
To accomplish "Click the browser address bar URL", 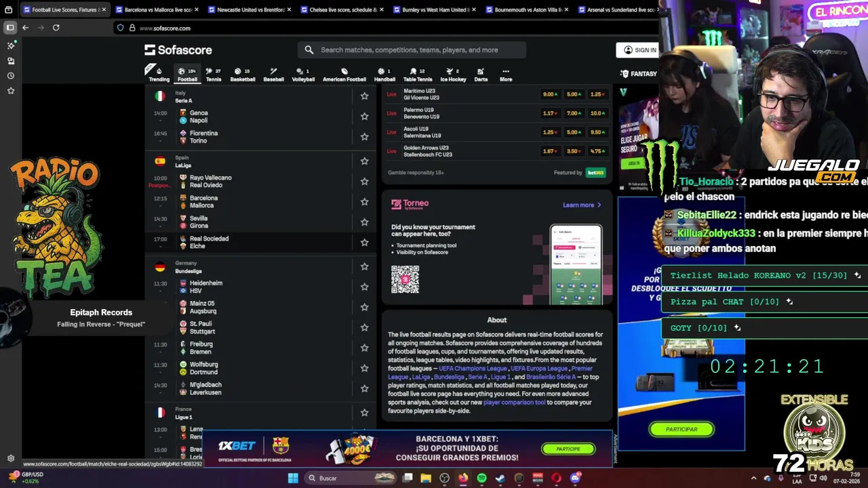I will click(165, 28).
